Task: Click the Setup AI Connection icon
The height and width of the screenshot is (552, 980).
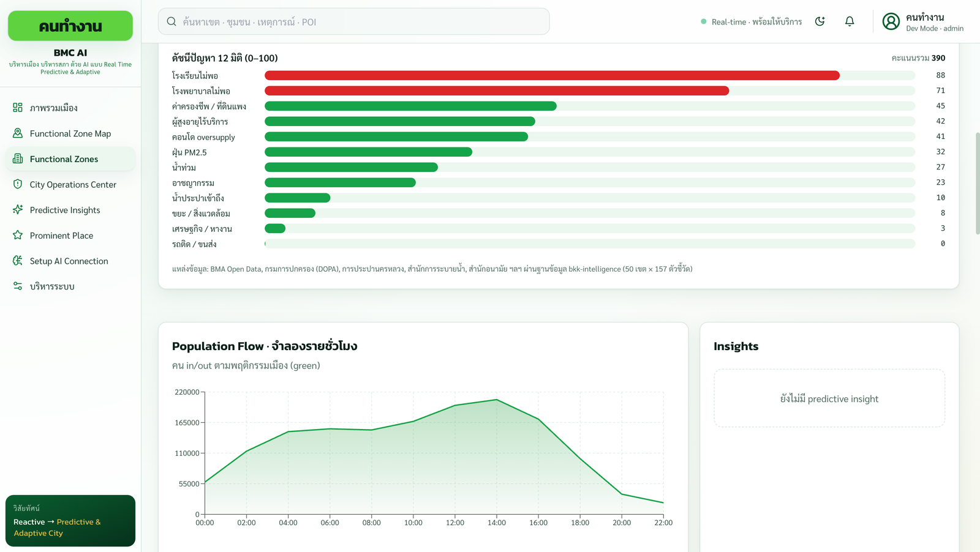Action: 18,261
